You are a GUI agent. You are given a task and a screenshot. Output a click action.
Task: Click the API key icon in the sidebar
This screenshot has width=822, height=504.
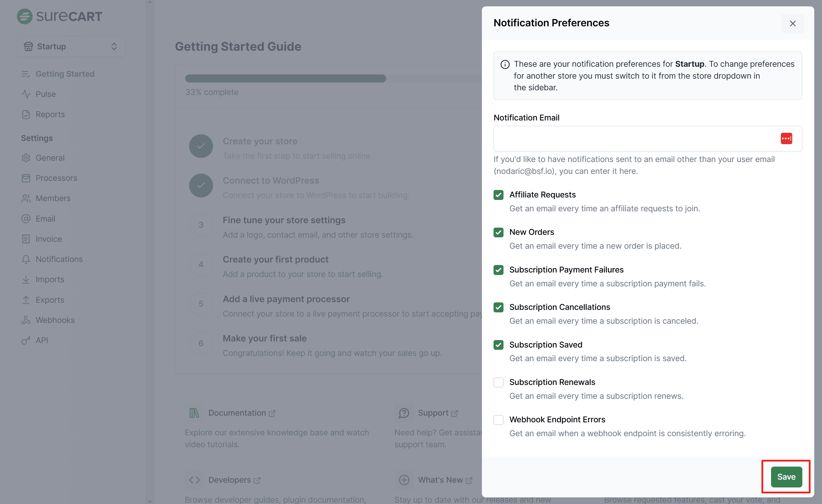pyautogui.click(x=26, y=340)
